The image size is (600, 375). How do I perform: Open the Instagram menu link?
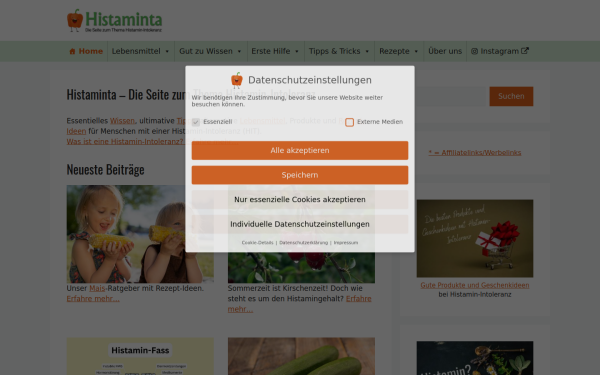500,51
